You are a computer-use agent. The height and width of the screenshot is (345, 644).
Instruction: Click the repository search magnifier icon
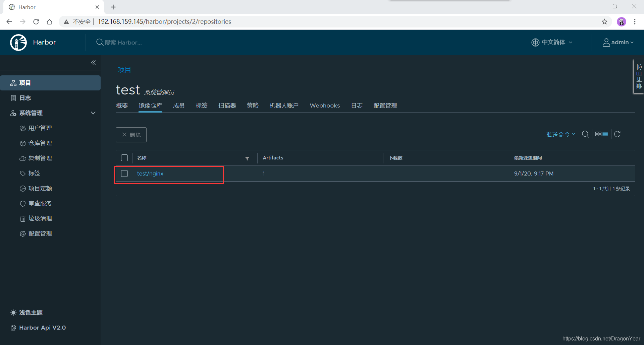586,134
